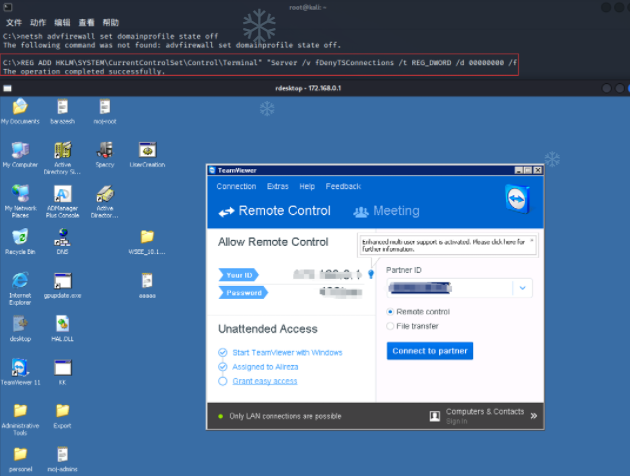Click the Grant easy access link

pos(265,381)
